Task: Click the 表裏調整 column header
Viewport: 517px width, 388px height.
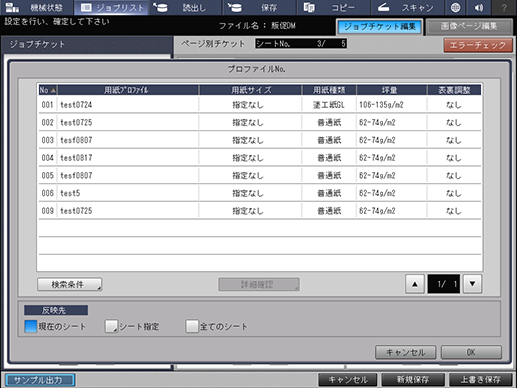Action: (x=454, y=90)
